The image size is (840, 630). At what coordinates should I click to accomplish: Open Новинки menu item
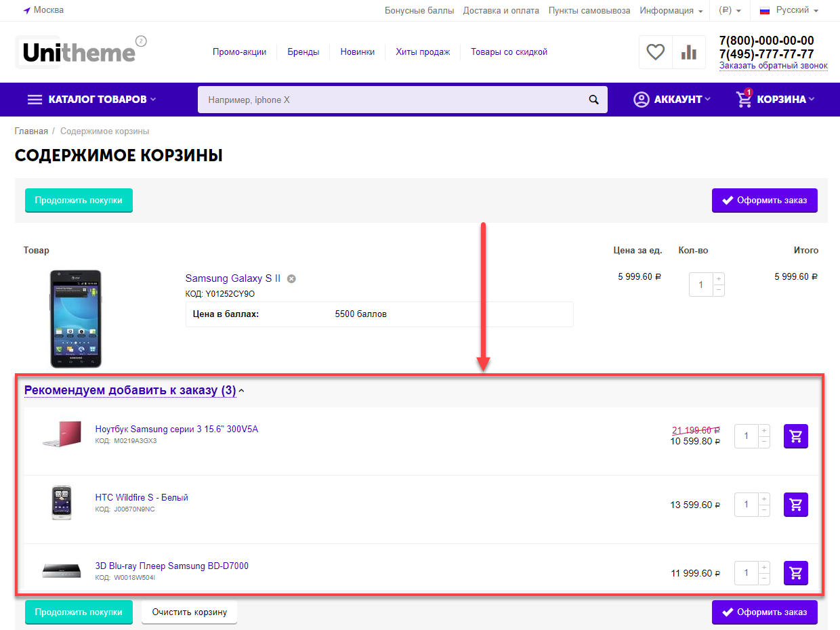[358, 52]
